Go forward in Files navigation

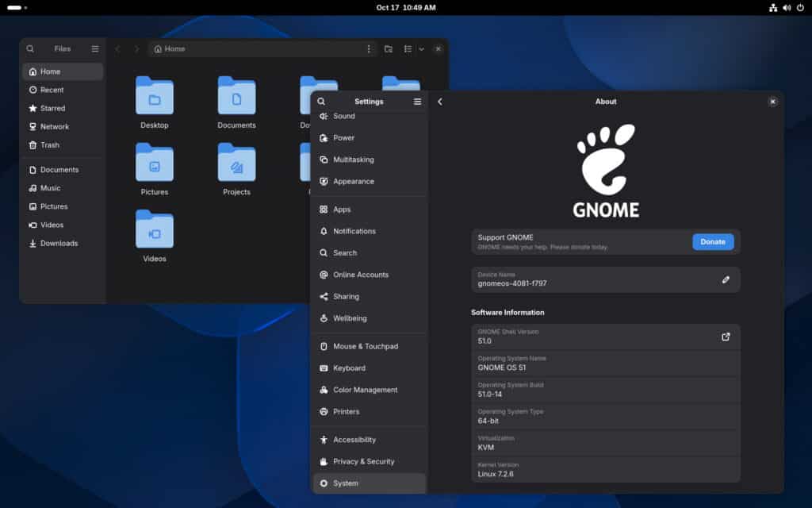(136, 48)
